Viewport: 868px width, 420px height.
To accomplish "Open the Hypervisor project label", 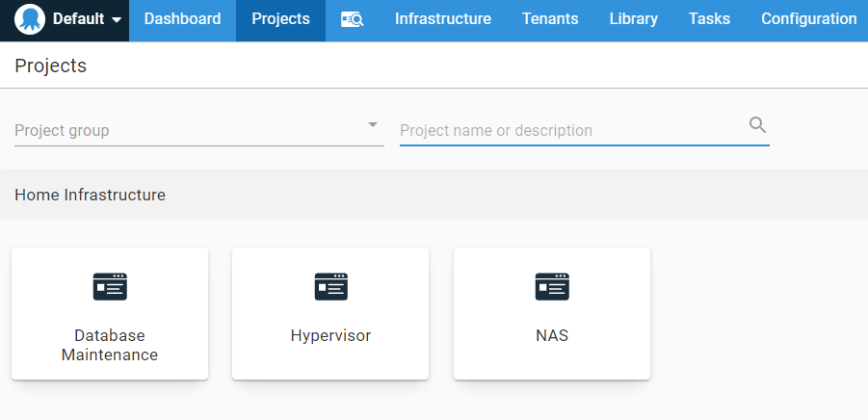I will click(x=330, y=336).
